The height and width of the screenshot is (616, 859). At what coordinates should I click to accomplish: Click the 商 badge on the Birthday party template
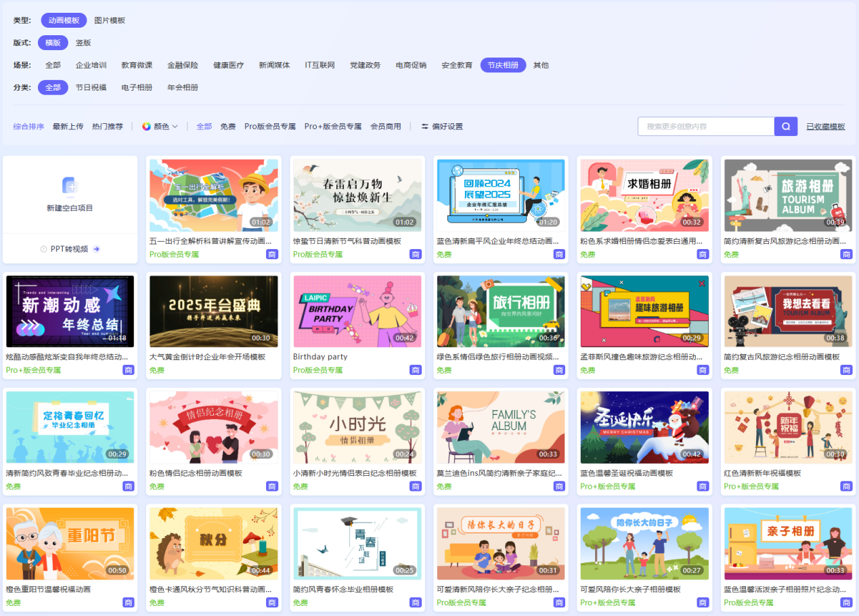(415, 370)
